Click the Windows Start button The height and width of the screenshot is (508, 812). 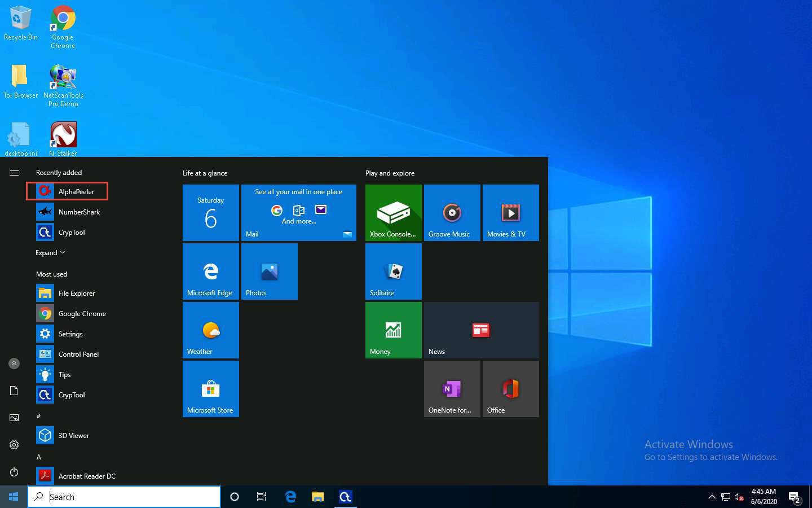pos(14,497)
